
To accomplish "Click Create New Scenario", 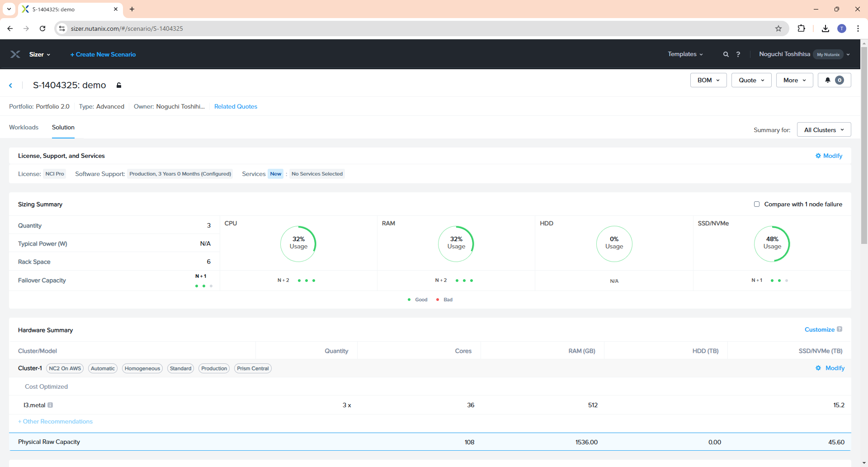I will (103, 54).
